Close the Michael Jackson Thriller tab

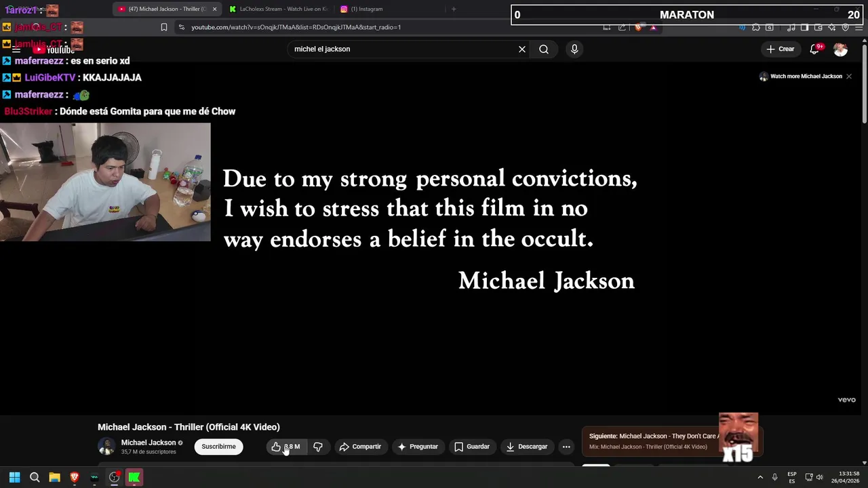[x=215, y=9]
